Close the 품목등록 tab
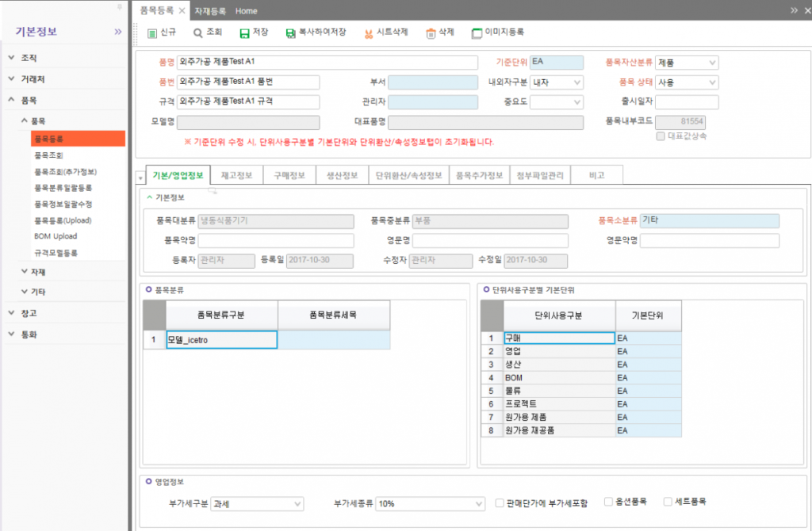Screen dimensions: 812x531 coord(182,10)
